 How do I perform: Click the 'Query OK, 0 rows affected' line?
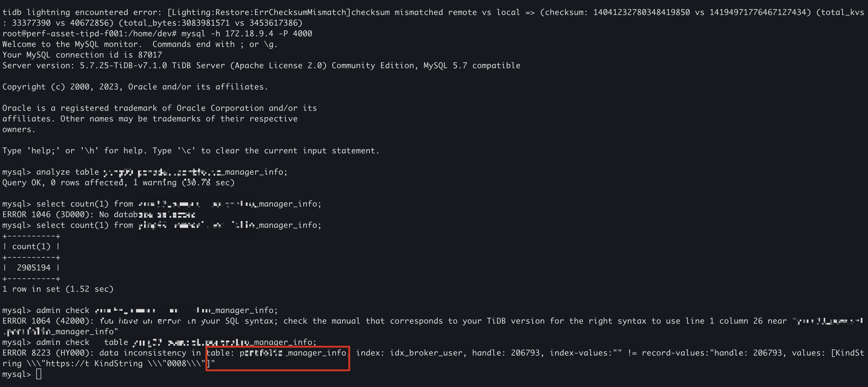tap(64, 182)
